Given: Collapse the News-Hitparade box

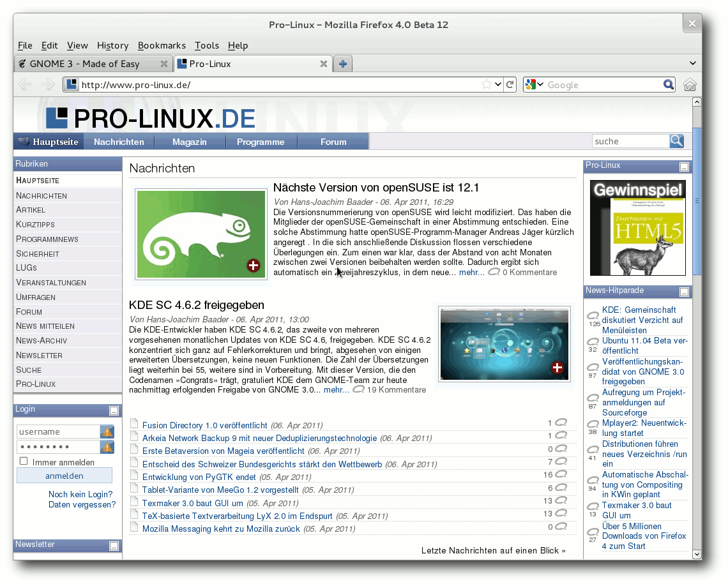Looking at the screenshot, I should [x=684, y=292].
